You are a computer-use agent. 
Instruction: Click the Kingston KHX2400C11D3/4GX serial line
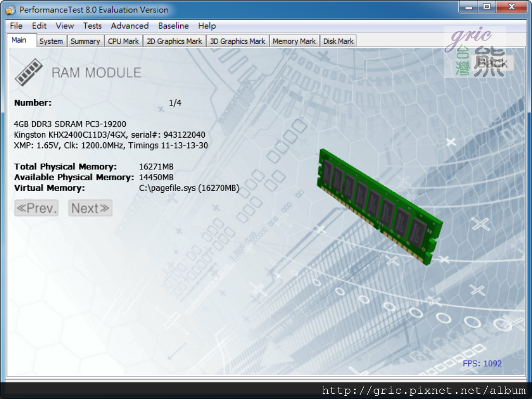109,135
